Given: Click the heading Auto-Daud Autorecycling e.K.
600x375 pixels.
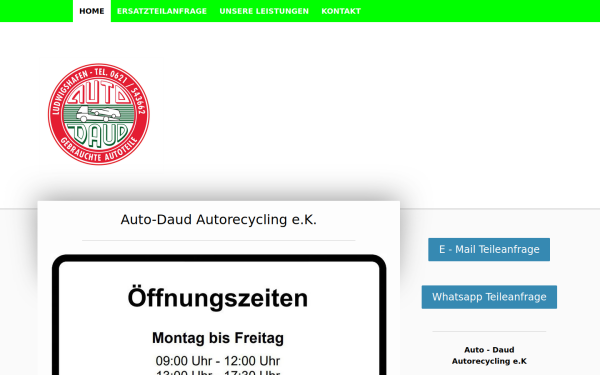Looking at the screenshot, I should click(x=218, y=220).
